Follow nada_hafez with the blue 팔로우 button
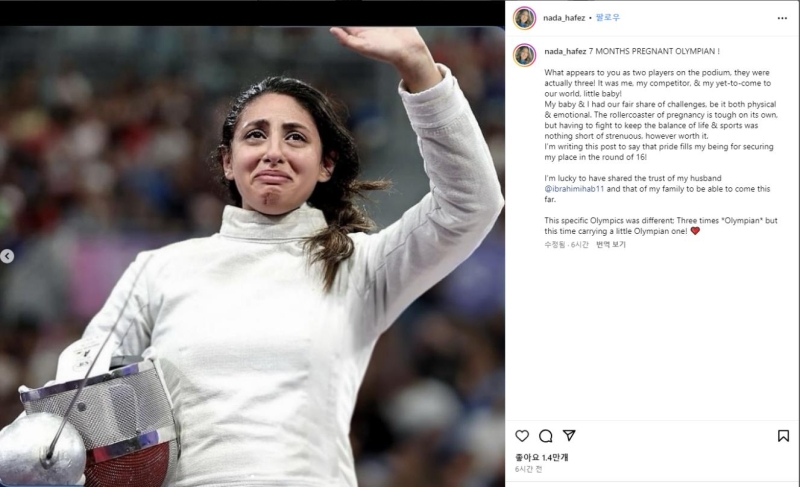 [607, 18]
